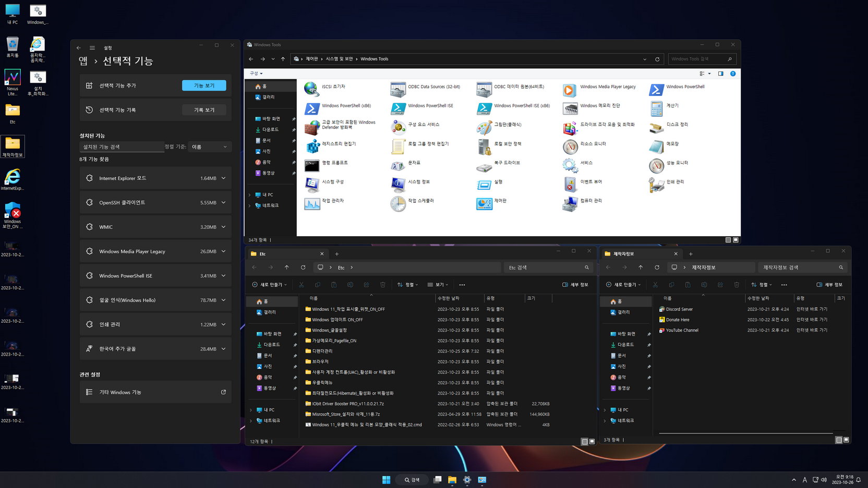Image resolution: width=868 pixels, height=488 pixels.
Task: Select the Donate Here shortcut
Action: click(x=678, y=320)
